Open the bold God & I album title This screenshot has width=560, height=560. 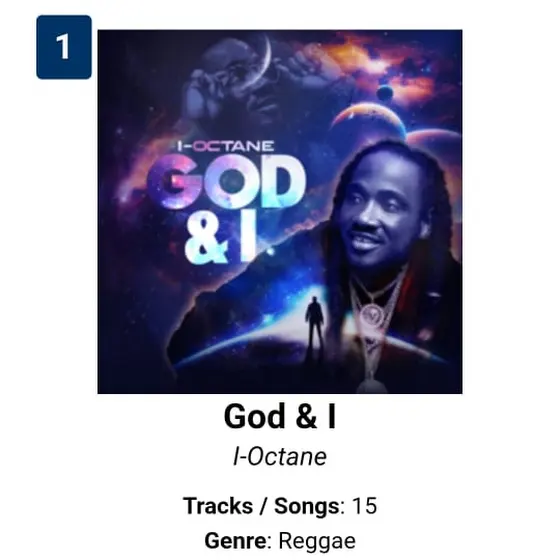pos(280,416)
